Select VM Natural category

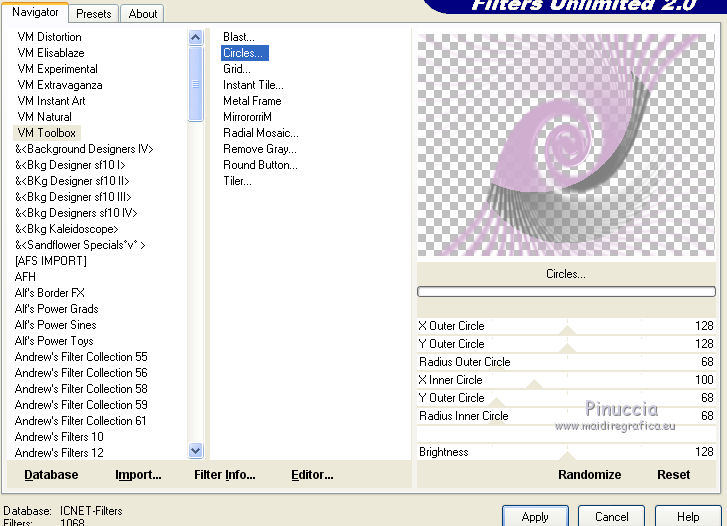[x=45, y=117]
